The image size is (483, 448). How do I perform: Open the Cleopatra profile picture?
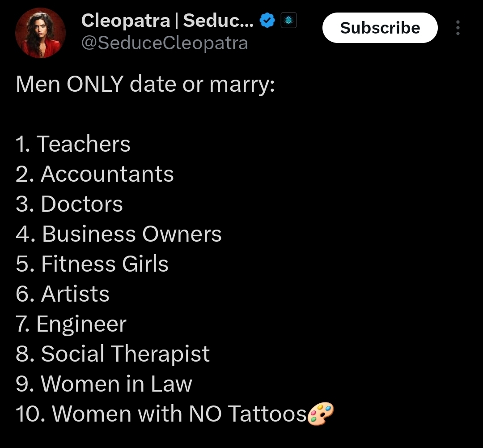(x=40, y=33)
